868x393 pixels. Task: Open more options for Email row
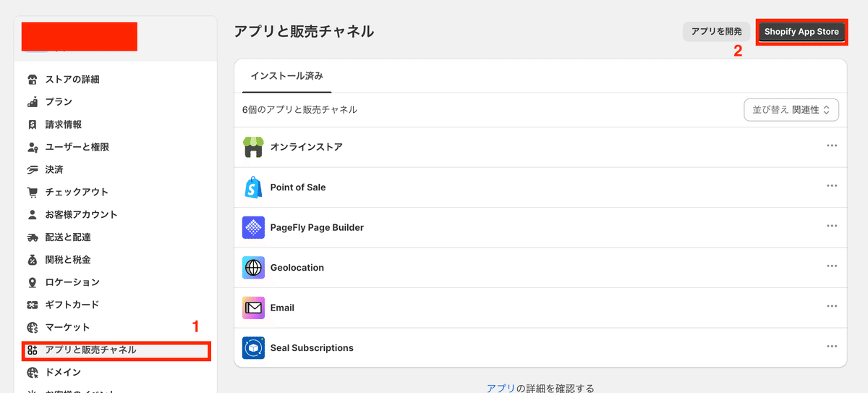pyautogui.click(x=832, y=306)
